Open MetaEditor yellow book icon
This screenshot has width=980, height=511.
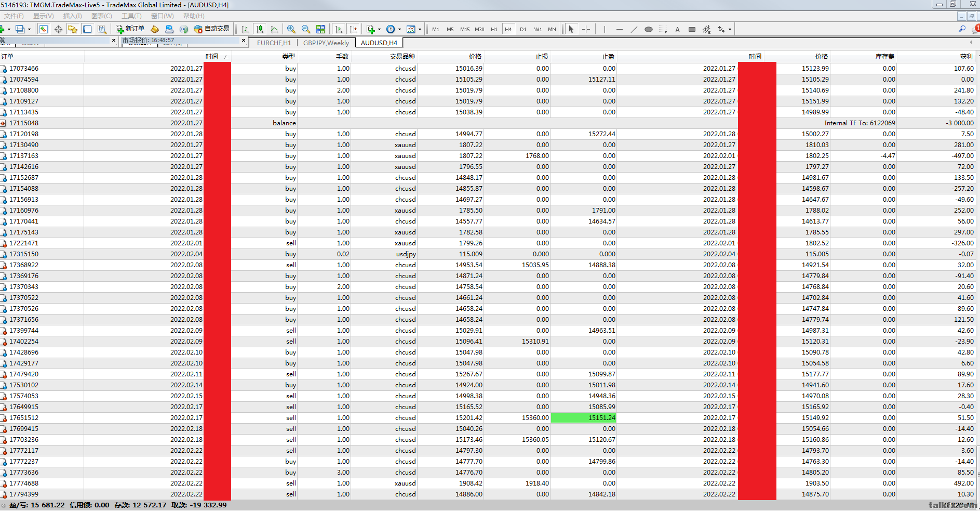click(155, 29)
